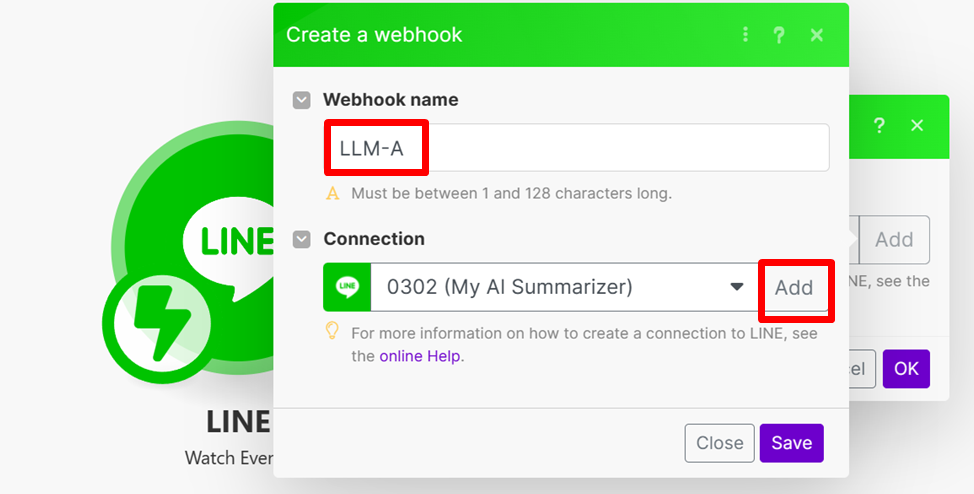The image size is (974, 494).
Task: Open the three-dot menu in Create a webhook header
Action: pos(745,35)
